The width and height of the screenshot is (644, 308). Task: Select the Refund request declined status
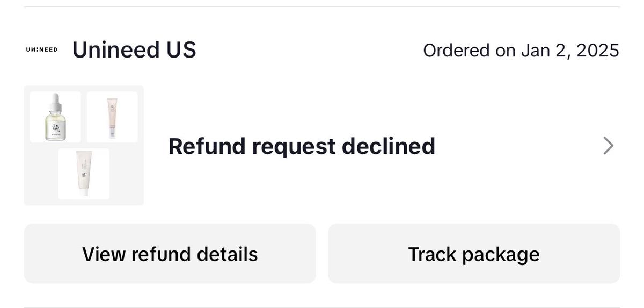pos(302,146)
